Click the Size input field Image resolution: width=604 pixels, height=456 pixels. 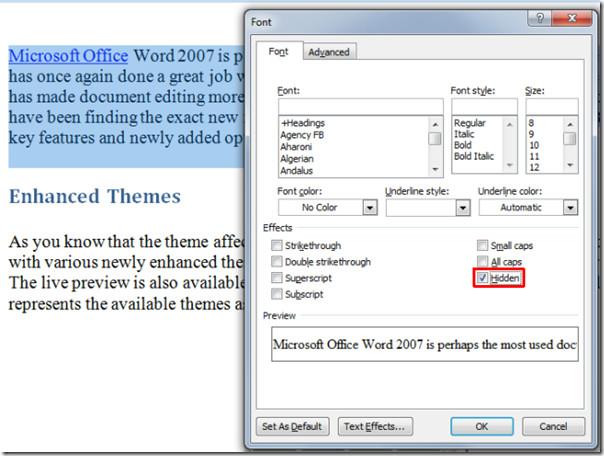point(552,107)
